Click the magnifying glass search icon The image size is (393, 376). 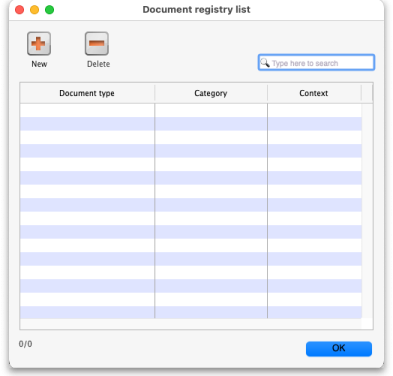[265, 63]
